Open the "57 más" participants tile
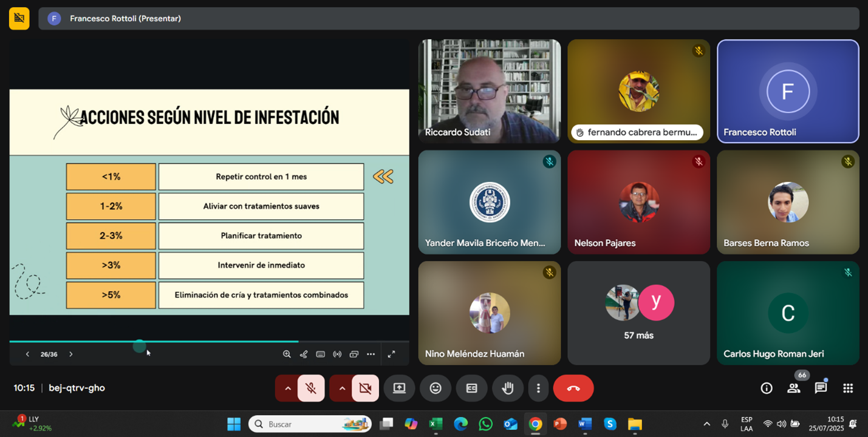The width and height of the screenshot is (868, 437). [x=638, y=313]
